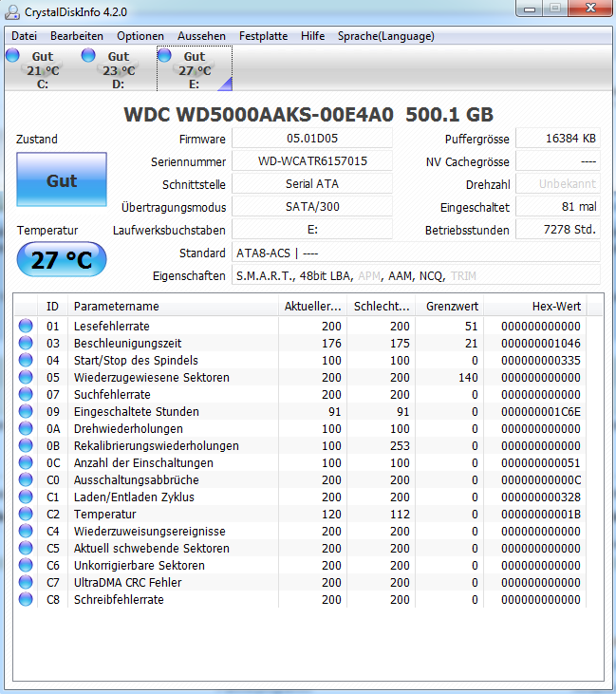Click the Hex-Wert column header

click(x=535, y=307)
